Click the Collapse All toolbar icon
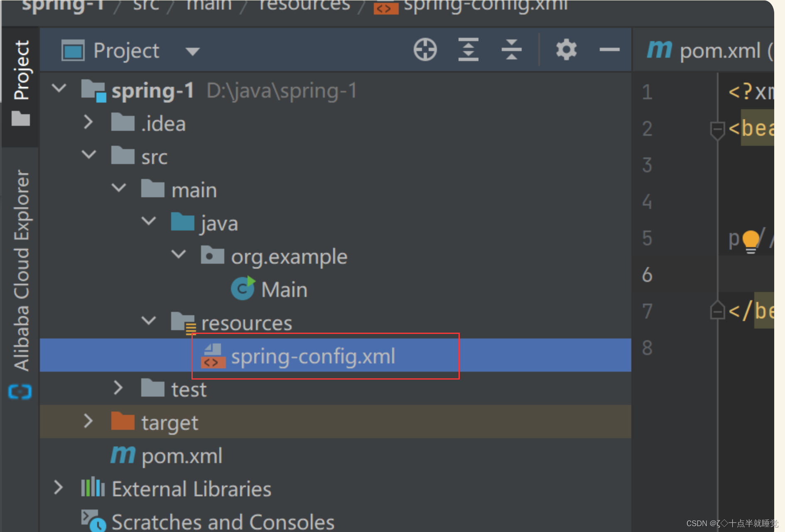 [511, 50]
